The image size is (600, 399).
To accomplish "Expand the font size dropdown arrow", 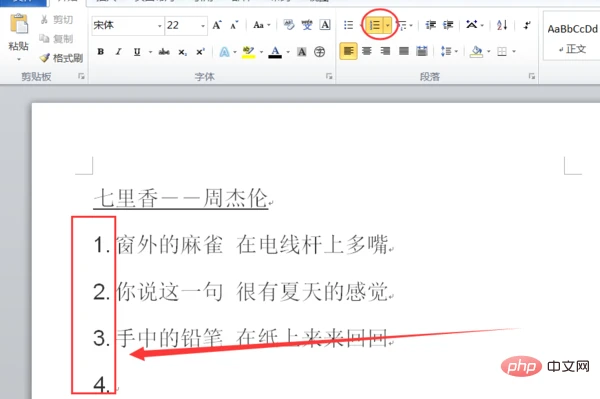I will [203, 26].
